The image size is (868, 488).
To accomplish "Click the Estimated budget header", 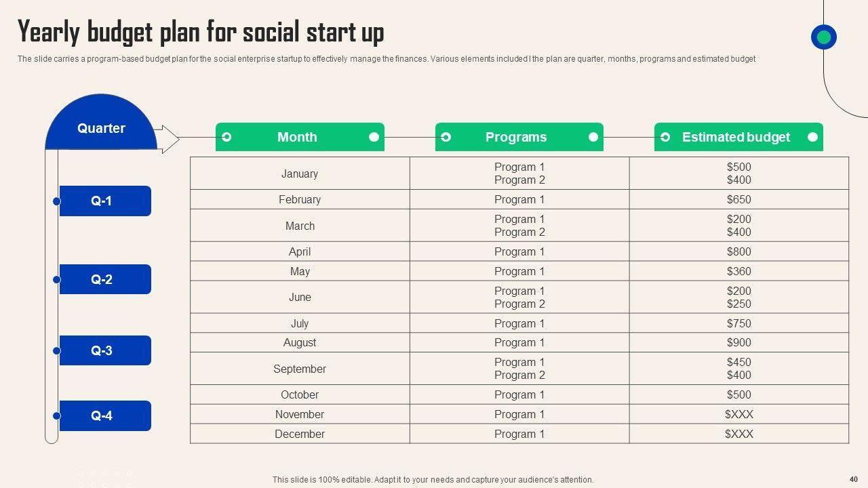I will (738, 137).
